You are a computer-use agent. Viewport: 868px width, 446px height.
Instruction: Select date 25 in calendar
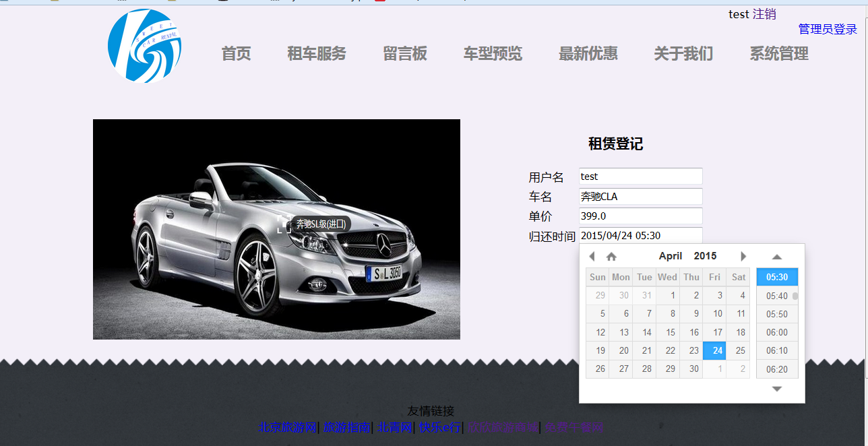(738, 350)
